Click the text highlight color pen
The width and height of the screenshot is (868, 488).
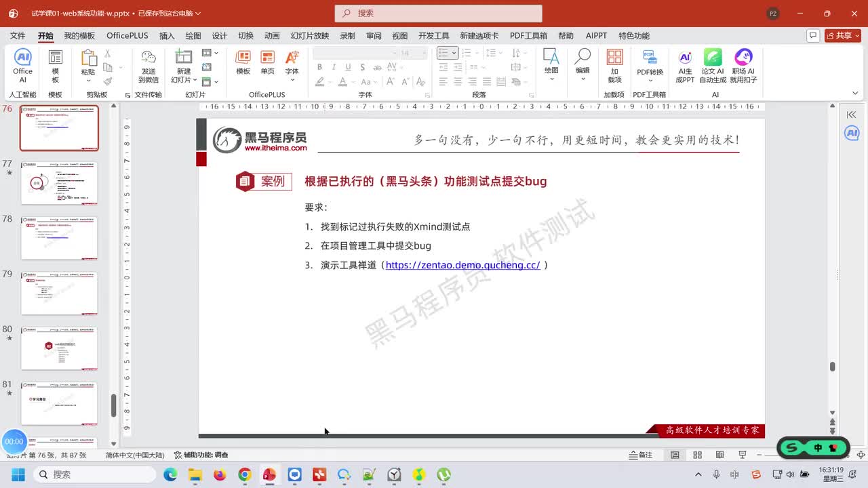(319, 81)
